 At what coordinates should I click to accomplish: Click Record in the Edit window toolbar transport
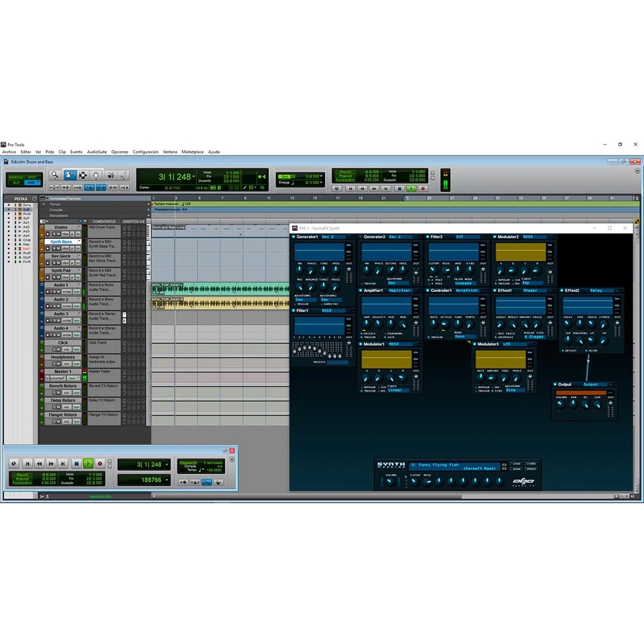click(x=423, y=189)
